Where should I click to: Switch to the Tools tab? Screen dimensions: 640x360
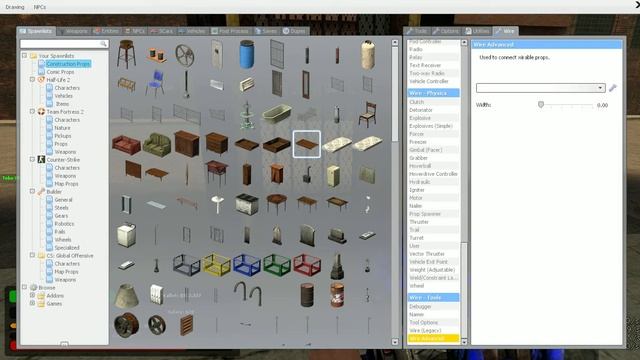[x=417, y=31]
